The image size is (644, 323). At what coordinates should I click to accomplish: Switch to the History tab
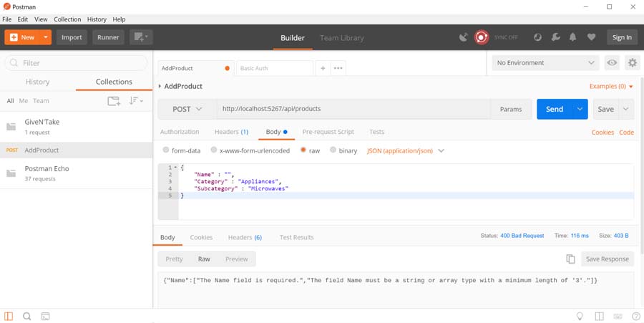(38, 82)
